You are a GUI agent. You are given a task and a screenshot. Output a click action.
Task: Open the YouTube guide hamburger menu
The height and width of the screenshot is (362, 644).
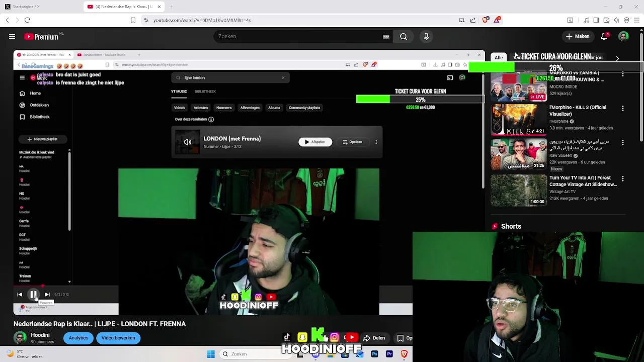pos(12,36)
